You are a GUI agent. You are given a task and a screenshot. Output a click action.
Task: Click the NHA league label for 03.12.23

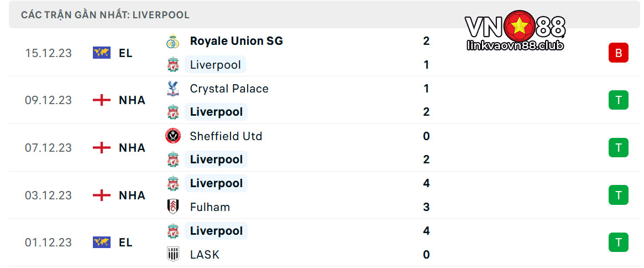click(x=132, y=195)
